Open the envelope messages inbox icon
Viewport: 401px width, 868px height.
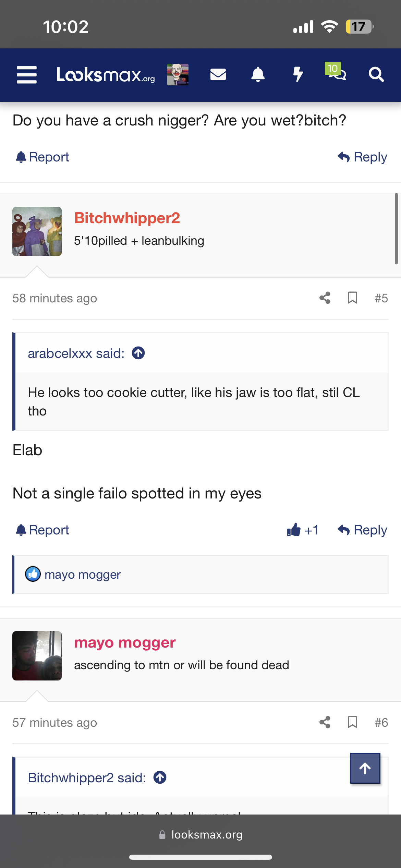point(218,74)
